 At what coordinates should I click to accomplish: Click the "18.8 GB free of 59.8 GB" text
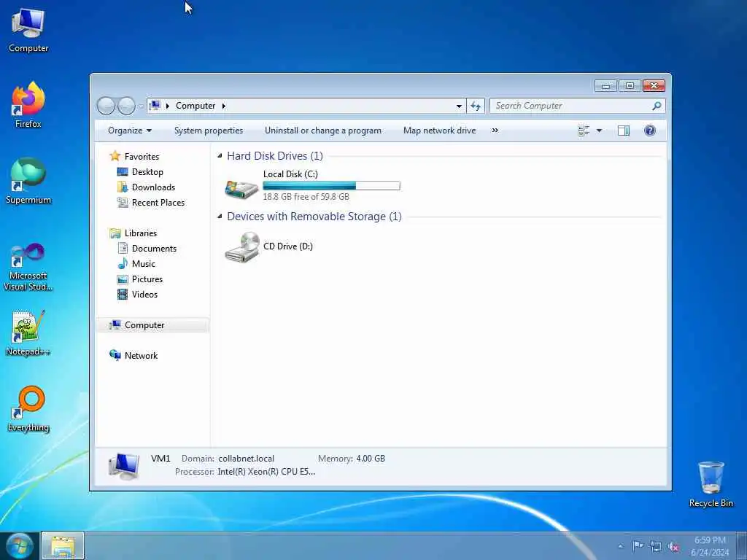tap(306, 197)
